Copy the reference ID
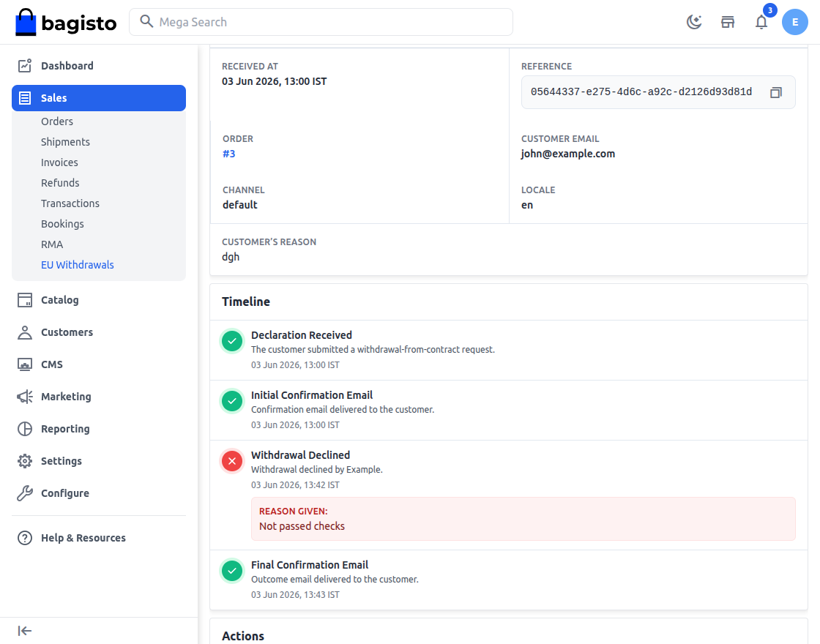820x644 pixels. point(775,92)
